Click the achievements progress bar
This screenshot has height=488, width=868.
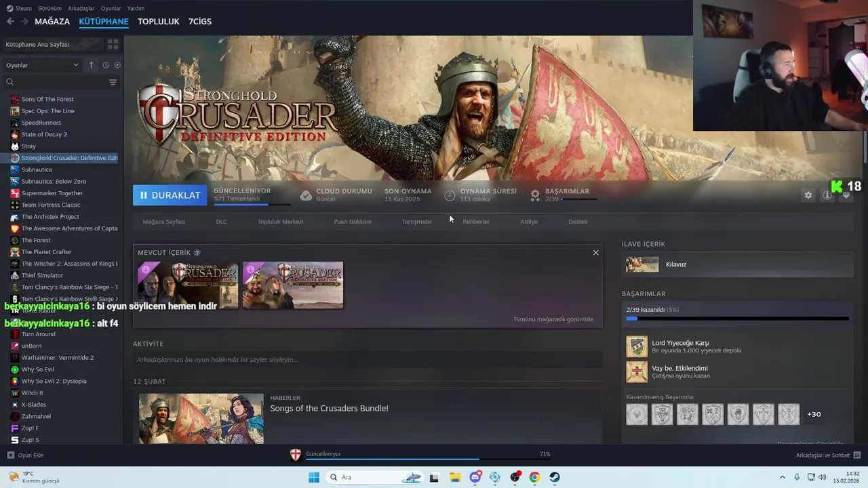click(x=738, y=319)
